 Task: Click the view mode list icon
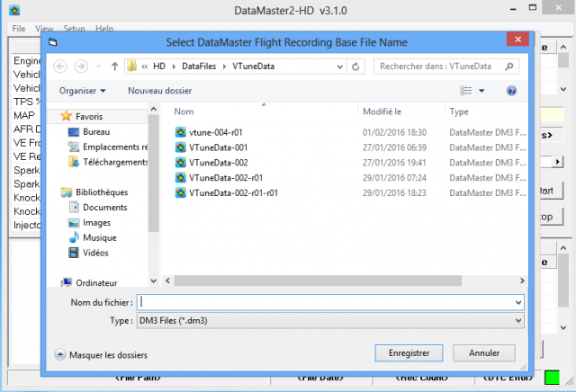(x=466, y=90)
